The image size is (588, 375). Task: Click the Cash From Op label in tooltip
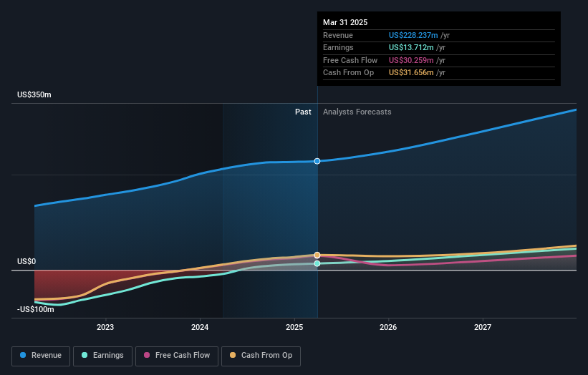coord(348,73)
